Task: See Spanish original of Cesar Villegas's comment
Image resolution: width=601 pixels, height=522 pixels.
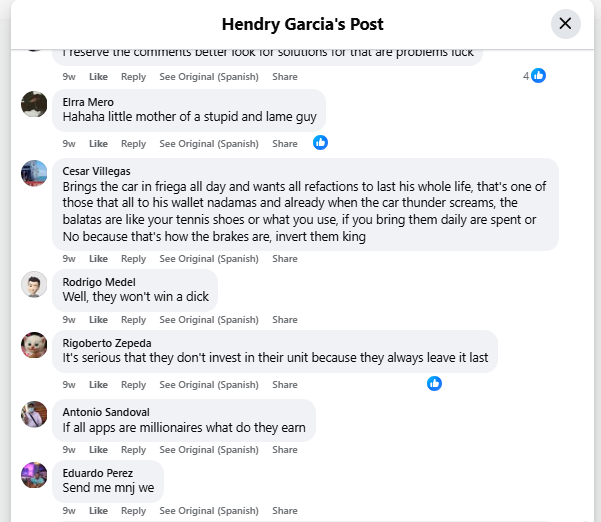Action: coord(209,259)
